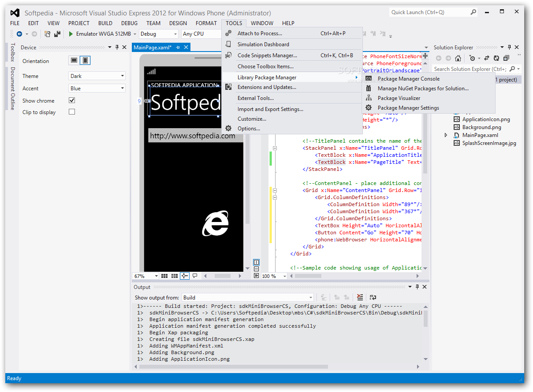Viewport: 533px width, 392px height.
Task: Toggle Word Wrap icon in Output toolbar
Action: pyautogui.click(x=373, y=297)
